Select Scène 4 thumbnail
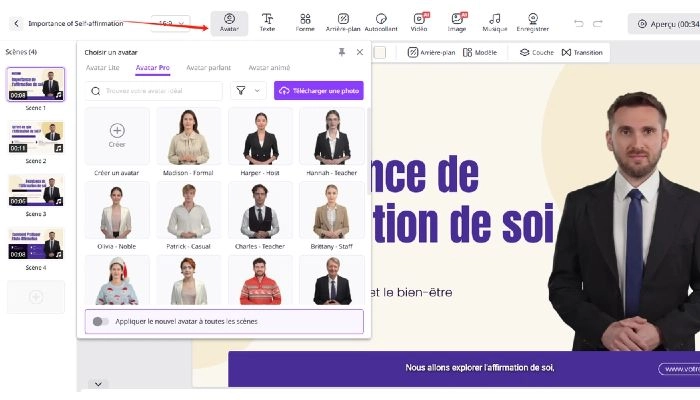 pos(36,244)
